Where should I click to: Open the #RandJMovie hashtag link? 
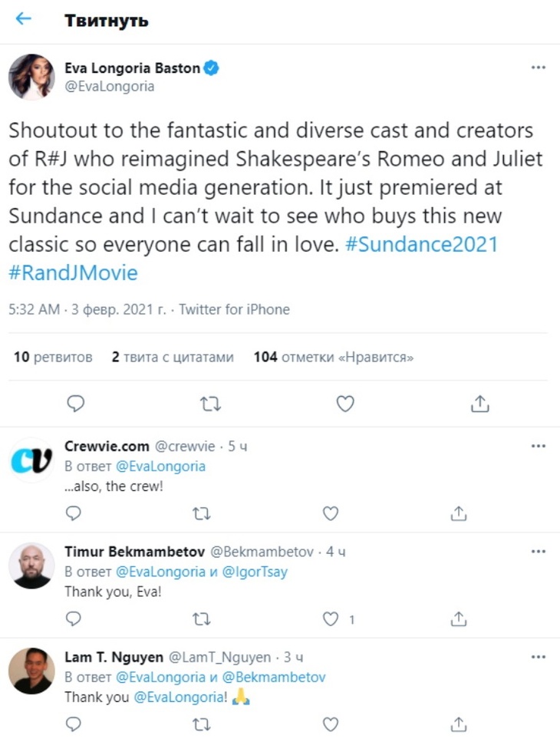pos(73,273)
